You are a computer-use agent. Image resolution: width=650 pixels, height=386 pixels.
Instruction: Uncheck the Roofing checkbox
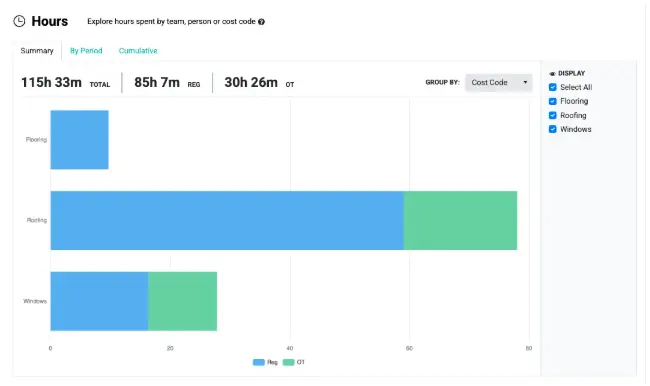click(553, 115)
